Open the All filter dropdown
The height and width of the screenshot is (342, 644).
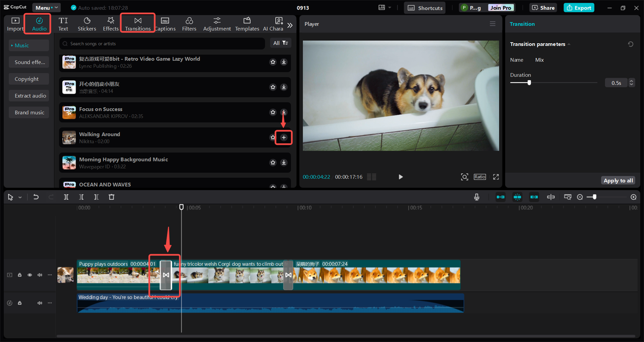tap(281, 43)
